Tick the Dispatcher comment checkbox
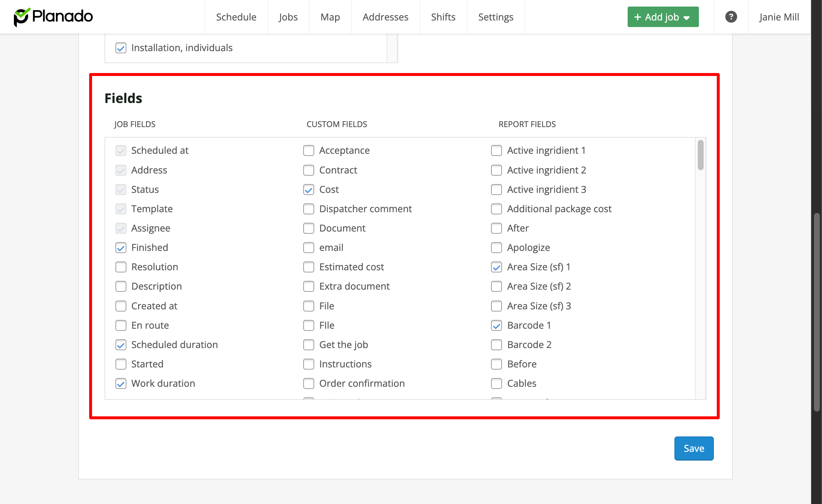 [x=309, y=209]
